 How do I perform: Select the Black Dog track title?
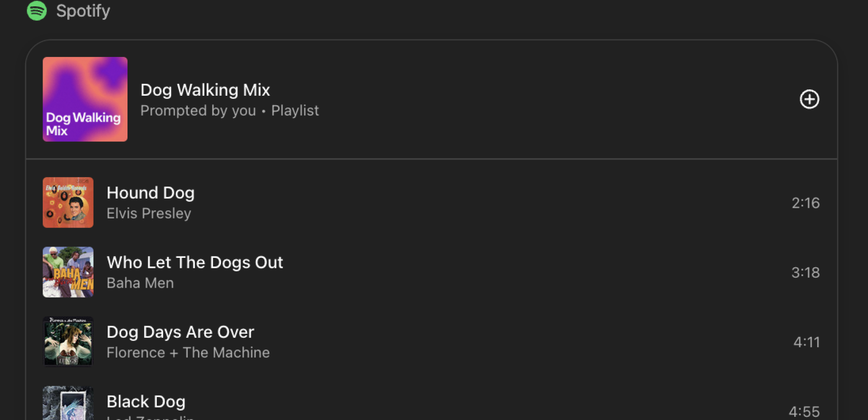146,401
